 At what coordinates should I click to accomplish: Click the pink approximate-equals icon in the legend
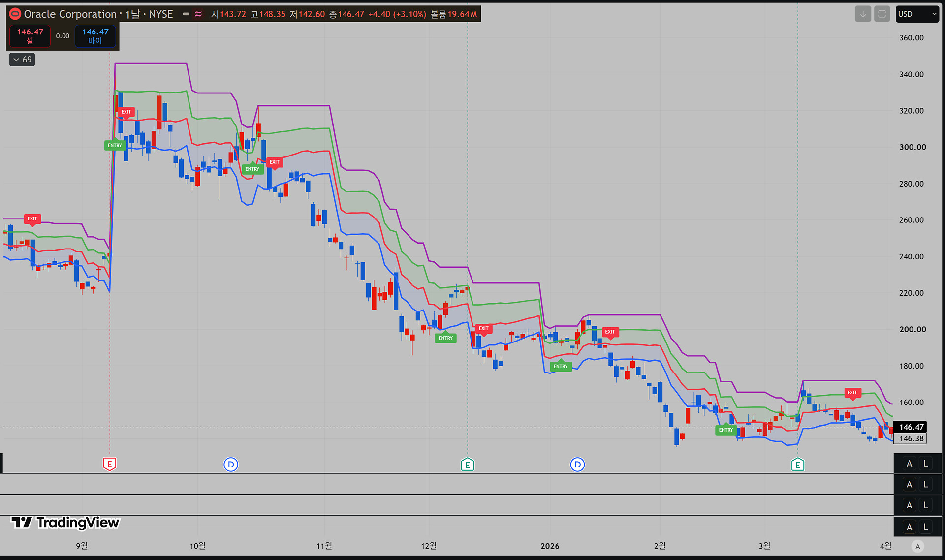198,14
